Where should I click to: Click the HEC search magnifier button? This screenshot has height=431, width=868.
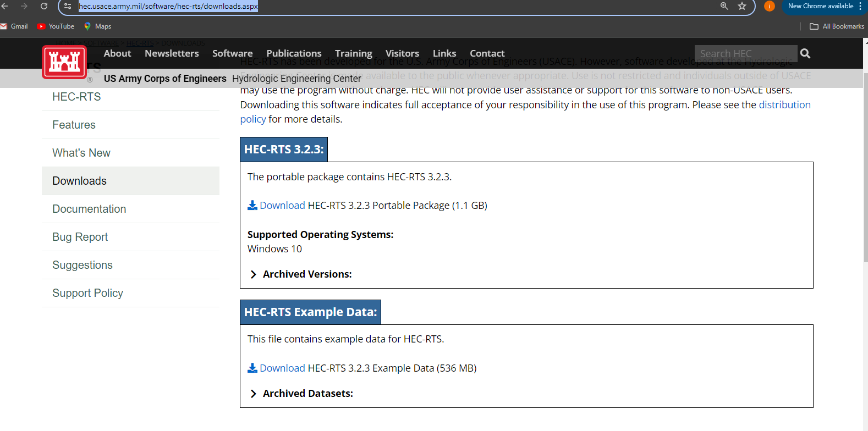coord(805,53)
